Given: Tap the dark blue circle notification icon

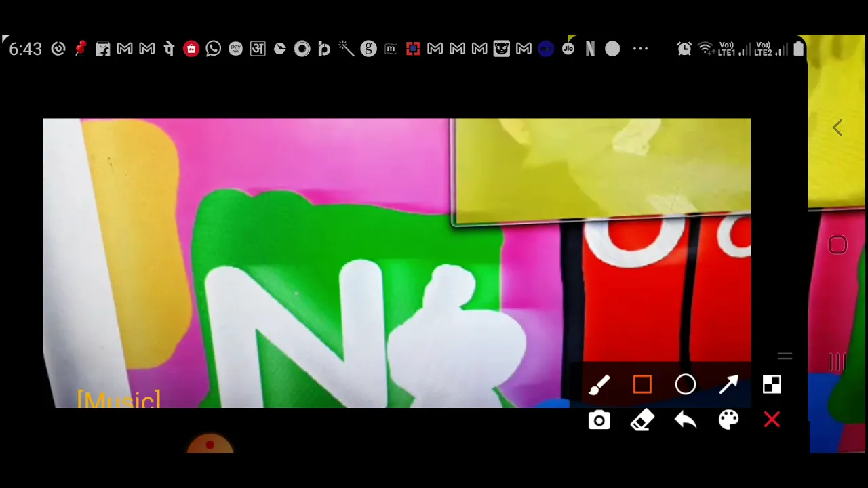Looking at the screenshot, I should point(546,49).
